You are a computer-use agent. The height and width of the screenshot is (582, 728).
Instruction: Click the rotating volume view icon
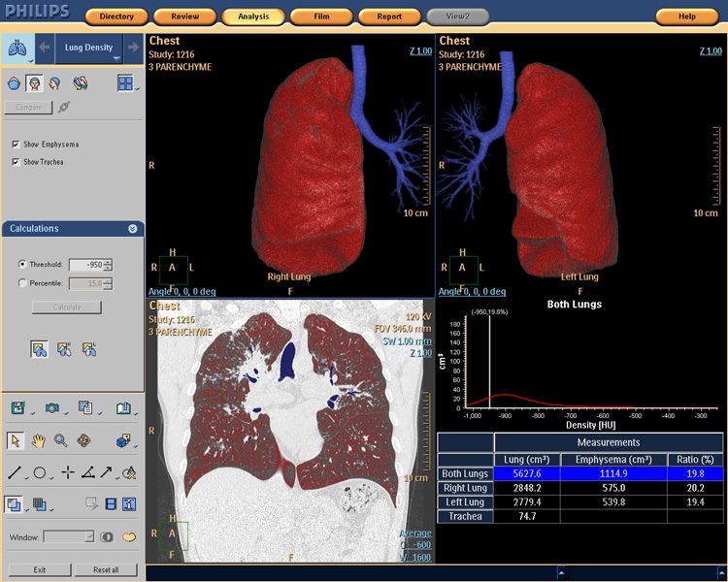coord(81,84)
